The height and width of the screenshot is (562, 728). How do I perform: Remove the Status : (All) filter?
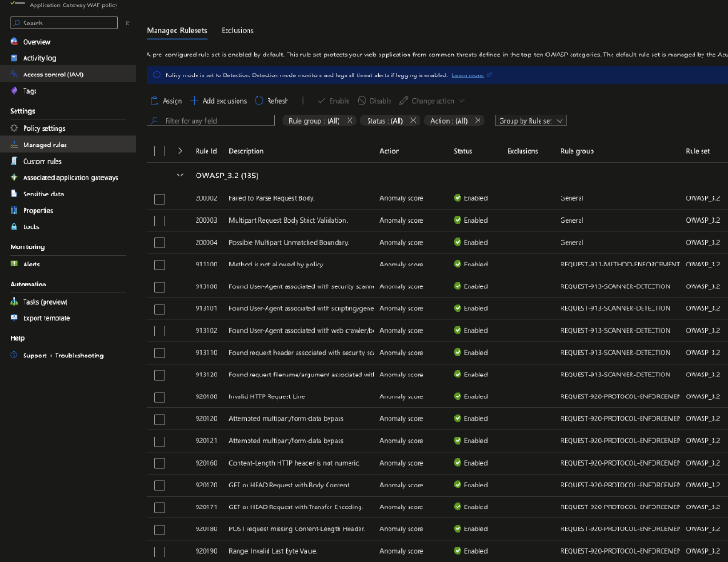[x=413, y=121]
